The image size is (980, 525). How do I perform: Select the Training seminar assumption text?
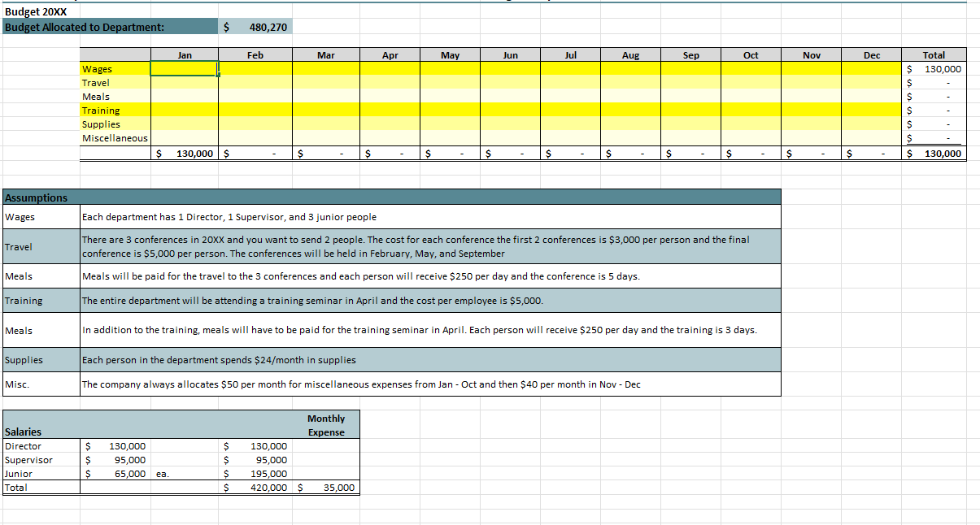[x=430, y=301]
